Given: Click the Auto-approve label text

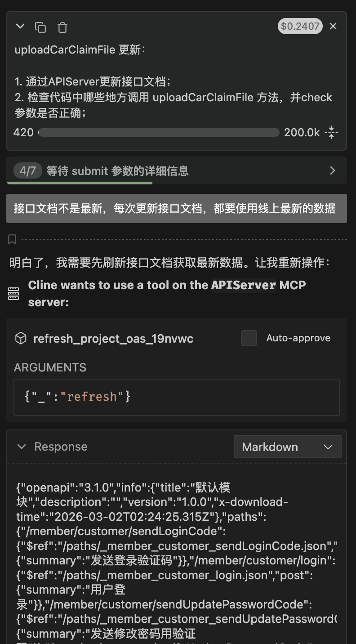Looking at the screenshot, I should pos(298,338).
